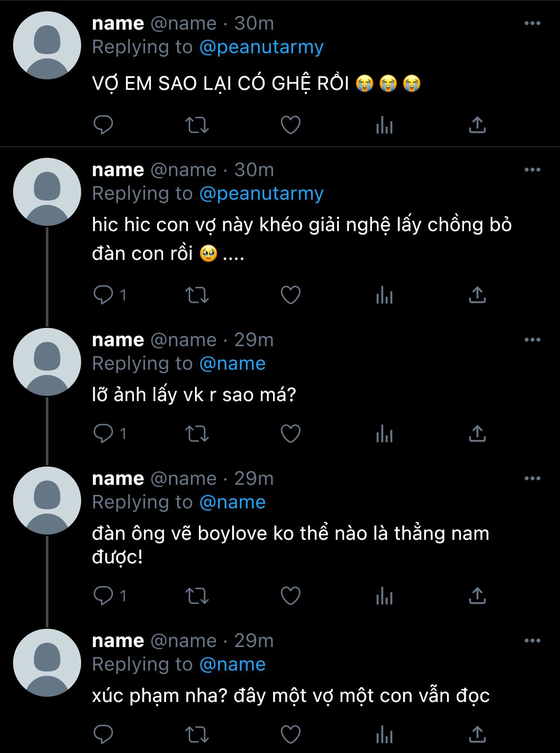Open avatar beside the "xúc phạm nha?" tweet
This screenshot has height=753, width=560.
point(47,663)
